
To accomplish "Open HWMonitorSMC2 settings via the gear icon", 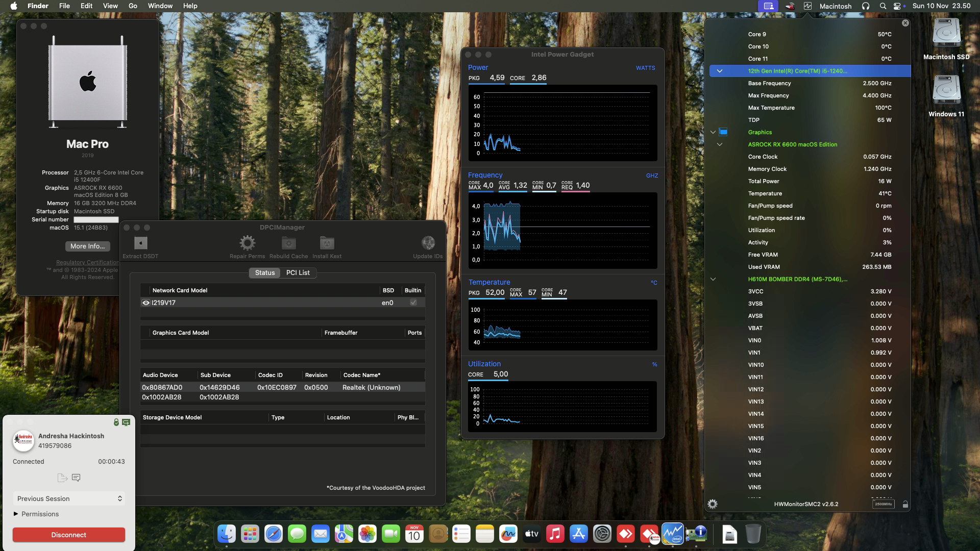I will (713, 504).
